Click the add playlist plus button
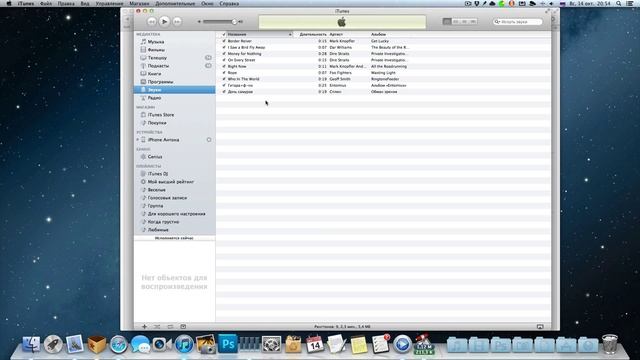This screenshot has height=360, width=640. [144, 327]
